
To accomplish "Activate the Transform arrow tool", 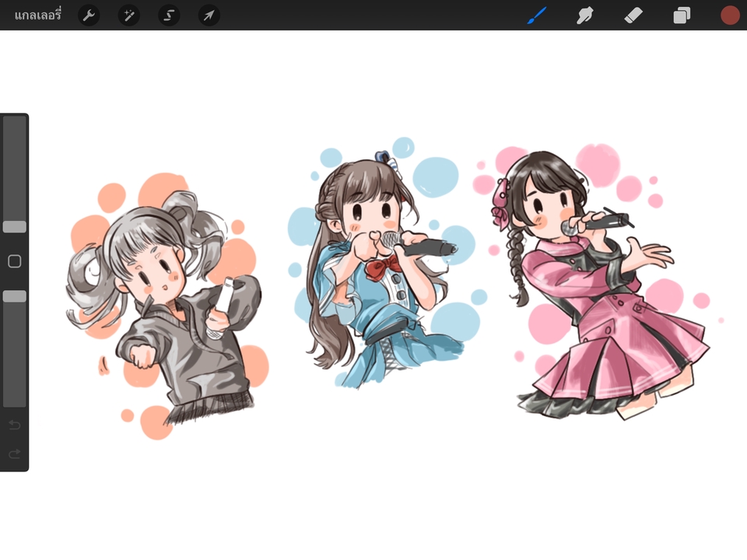I will tap(209, 15).
